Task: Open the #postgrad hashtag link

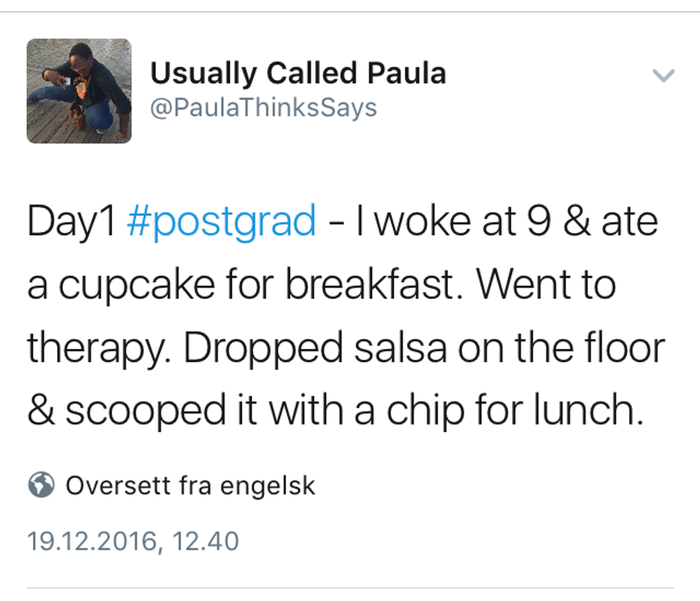Action: click(221, 221)
